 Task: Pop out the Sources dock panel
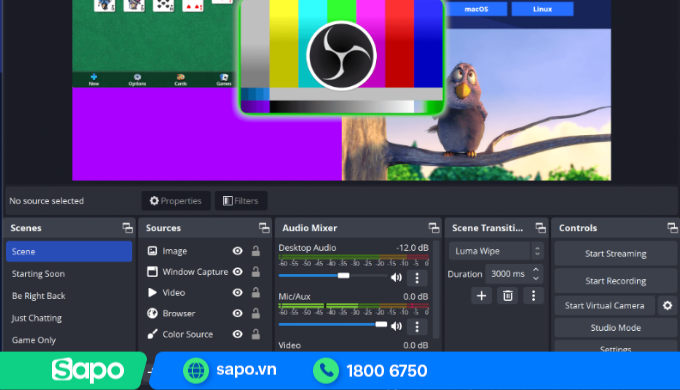pyautogui.click(x=264, y=228)
